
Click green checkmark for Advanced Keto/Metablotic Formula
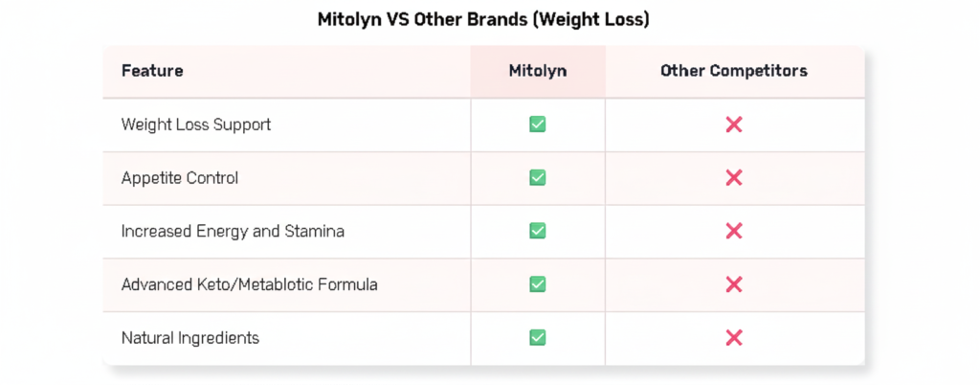[x=538, y=284]
